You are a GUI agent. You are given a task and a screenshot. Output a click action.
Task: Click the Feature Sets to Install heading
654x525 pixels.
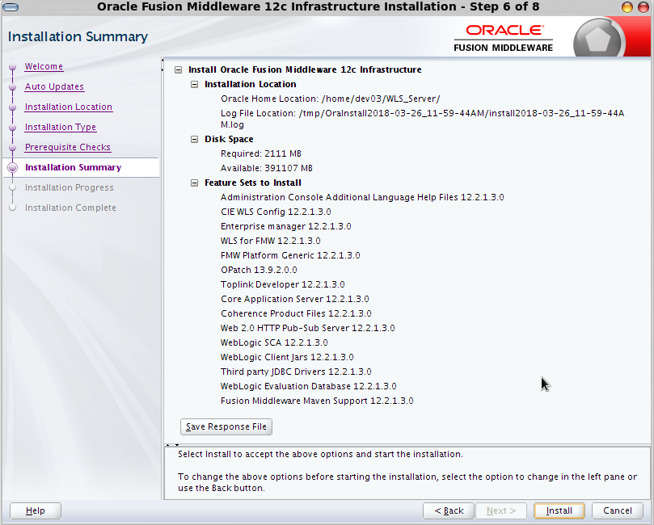point(253,183)
